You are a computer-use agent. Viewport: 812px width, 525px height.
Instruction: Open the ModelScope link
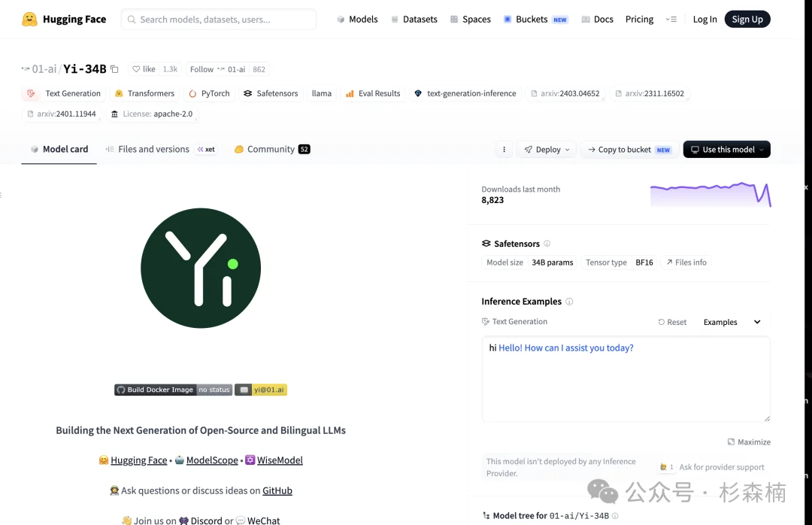212,460
